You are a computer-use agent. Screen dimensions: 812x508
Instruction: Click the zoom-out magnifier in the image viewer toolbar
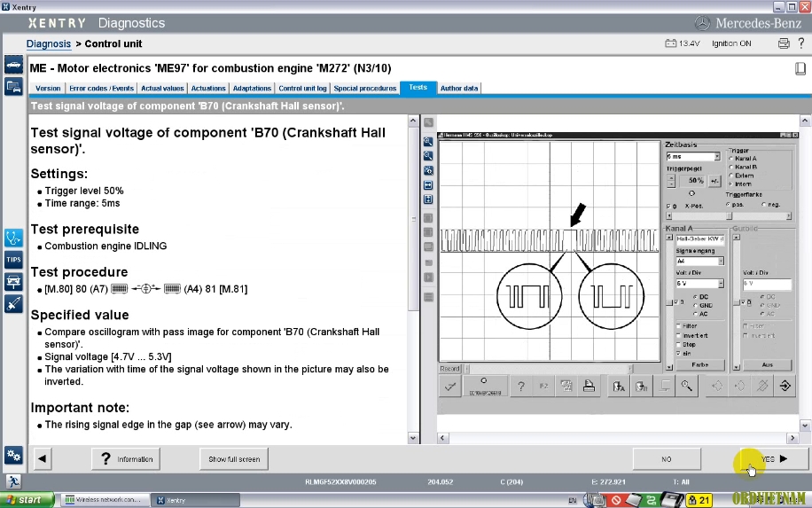click(428, 156)
